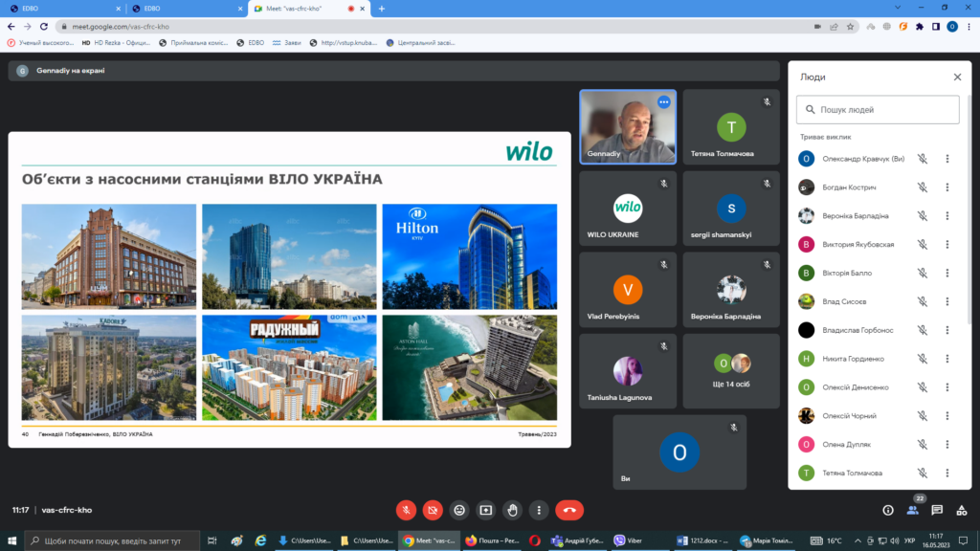Open the vstup.knuba bookmark
Screen dimensions: 980x551
[344, 43]
